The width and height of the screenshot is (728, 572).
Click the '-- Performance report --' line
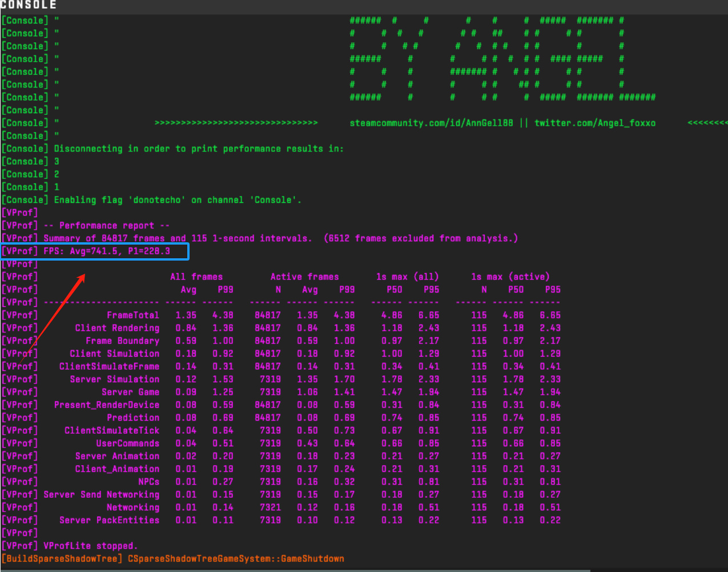click(x=86, y=226)
